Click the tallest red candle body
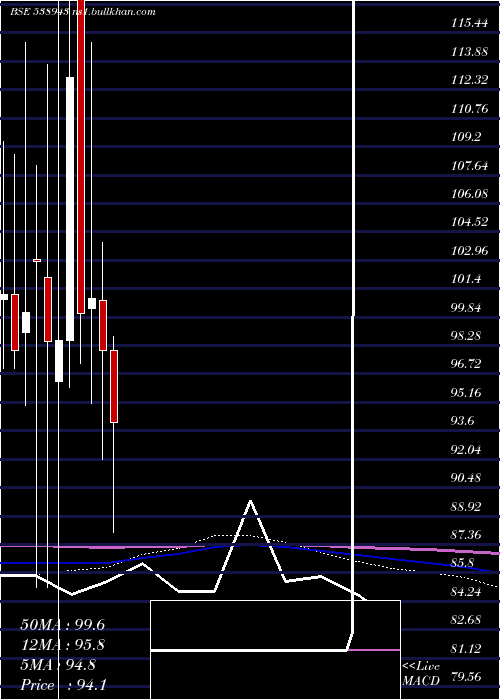 pyautogui.click(x=81, y=157)
